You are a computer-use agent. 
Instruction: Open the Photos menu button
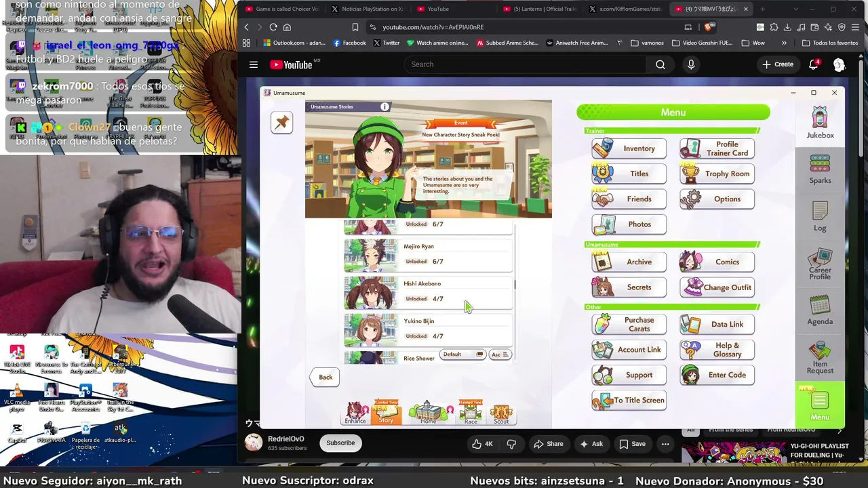(629, 224)
